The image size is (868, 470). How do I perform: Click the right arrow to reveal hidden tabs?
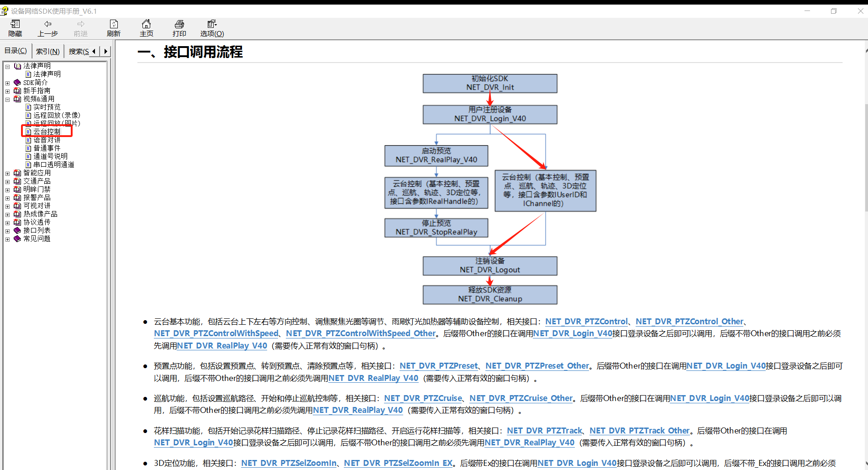[x=105, y=51]
